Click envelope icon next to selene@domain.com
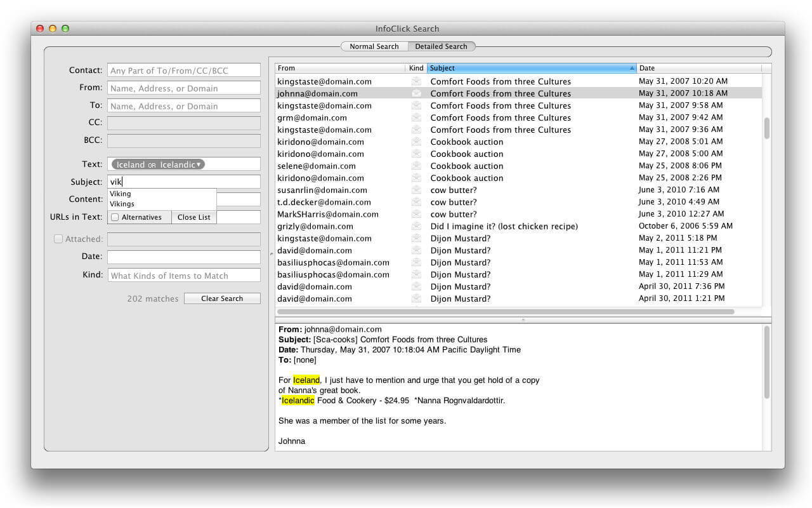This screenshot has width=812, height=508. [x=416, y=166]
